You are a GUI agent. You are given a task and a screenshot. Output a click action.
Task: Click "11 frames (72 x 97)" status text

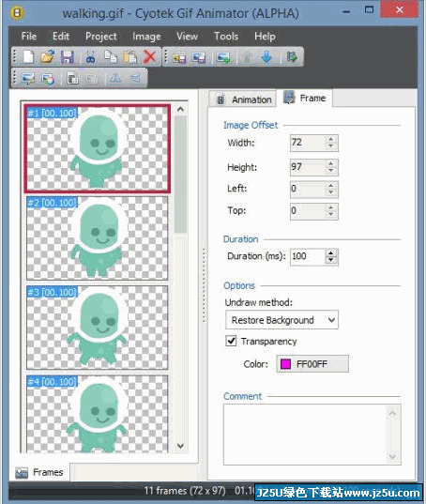185,491
